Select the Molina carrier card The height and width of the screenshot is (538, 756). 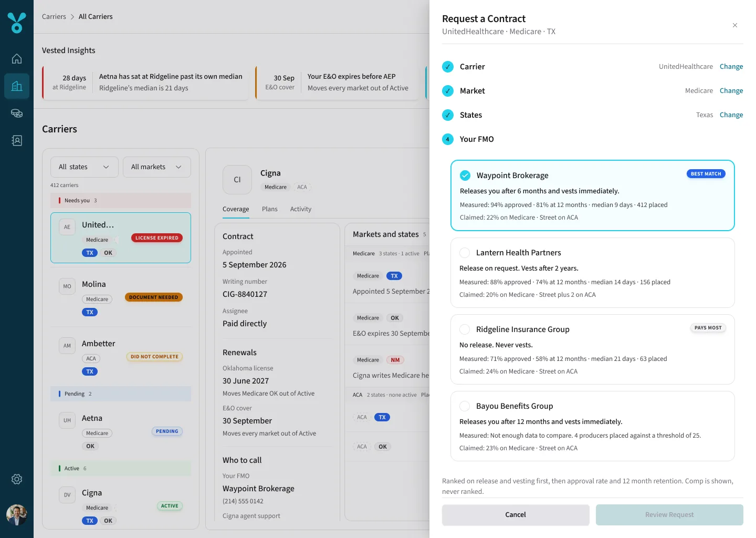(121, 298)
